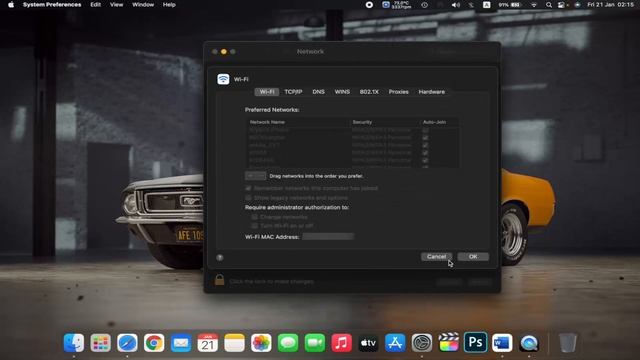
Task: Open the input source menu bar icon
Action: 487,5
